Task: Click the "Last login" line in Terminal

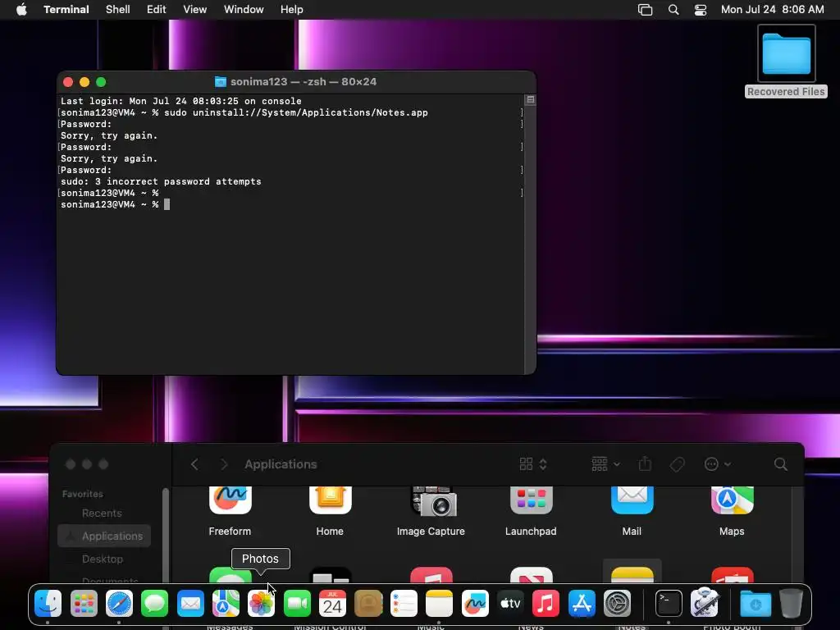Action: pos(181,101)
